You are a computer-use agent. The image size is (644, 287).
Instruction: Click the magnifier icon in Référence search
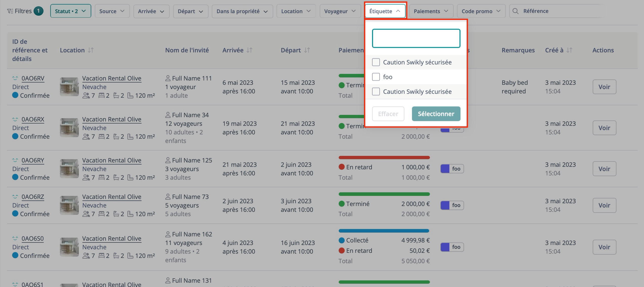[516, 11]
